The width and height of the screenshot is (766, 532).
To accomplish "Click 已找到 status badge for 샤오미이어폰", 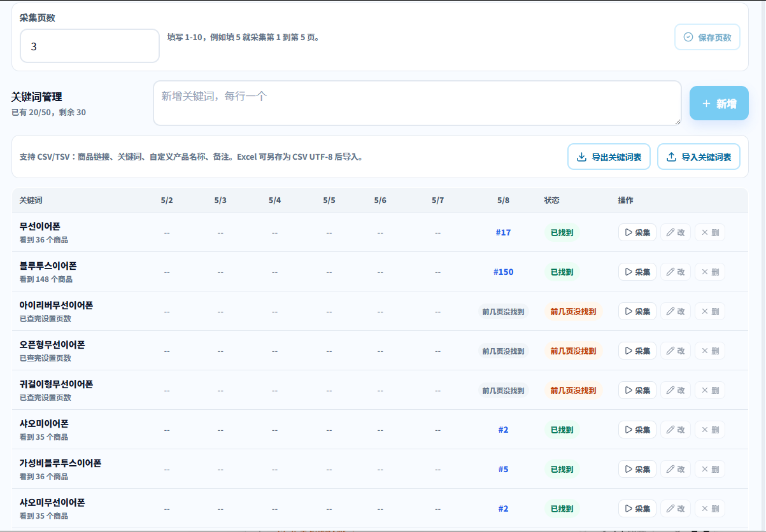I will point(562,430).
